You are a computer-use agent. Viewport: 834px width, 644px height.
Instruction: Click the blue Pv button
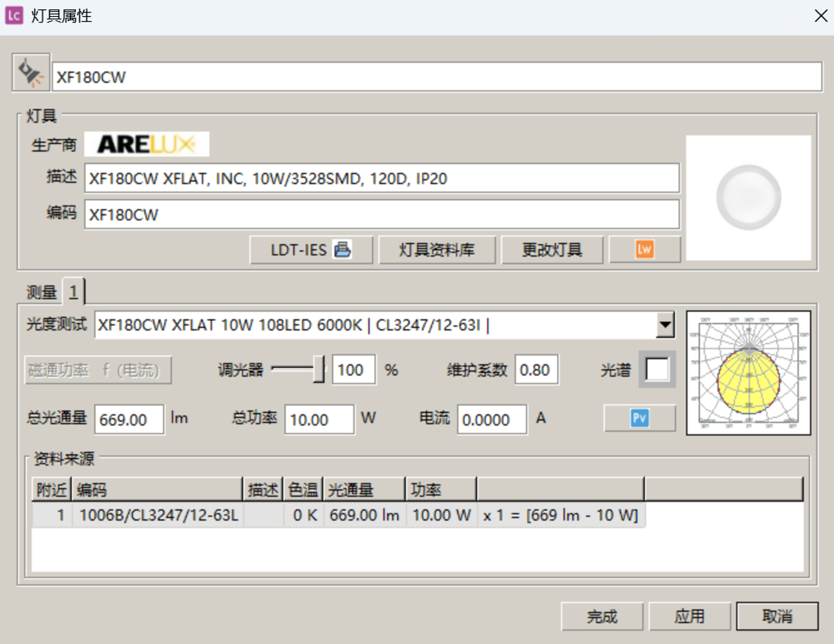(639, 418)
